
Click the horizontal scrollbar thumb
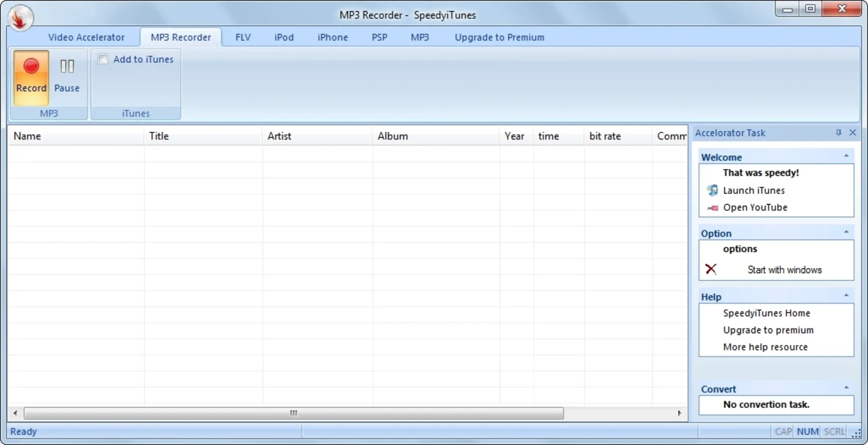tap(293, 413)
